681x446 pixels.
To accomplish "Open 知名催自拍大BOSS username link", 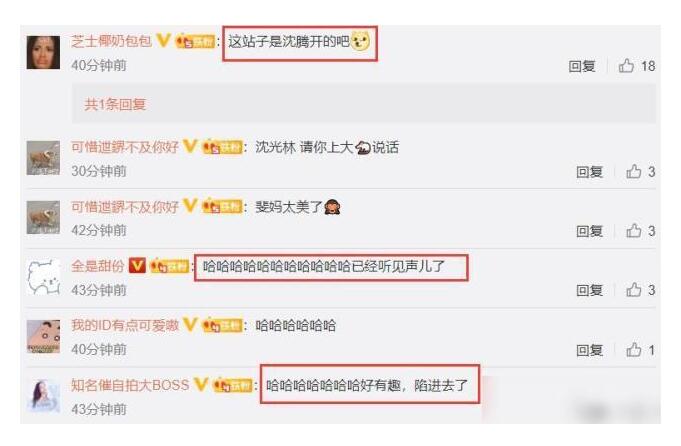I will [x=130, y=385].
